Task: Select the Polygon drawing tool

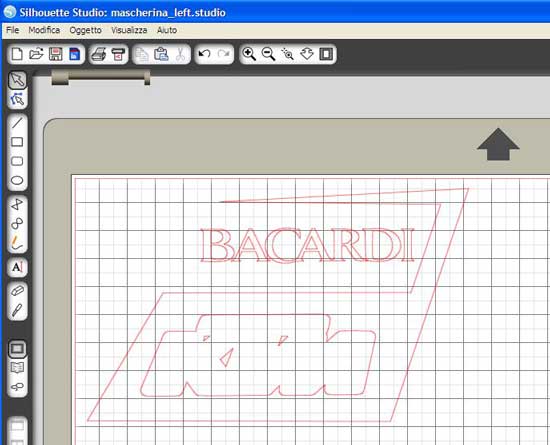Action: coord(17,204)
